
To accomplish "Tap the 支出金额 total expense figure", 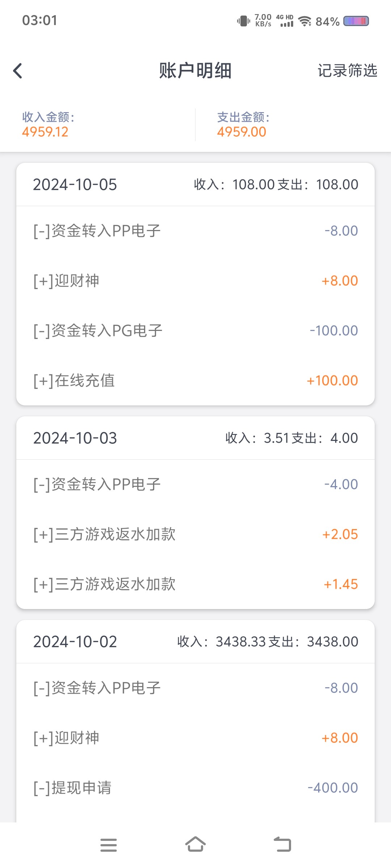I will coord(241,132).
